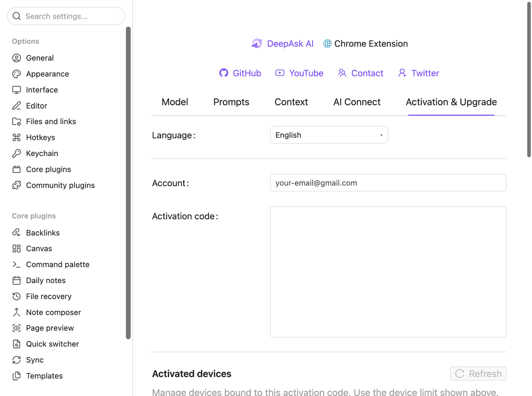532x396 pixels.
Task: Click the Appearance palette icon
Action: click(17, 74)
